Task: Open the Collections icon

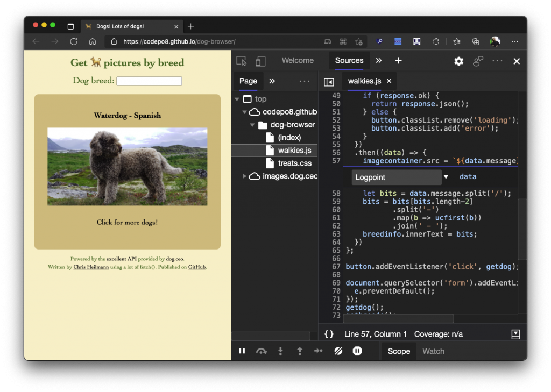Action: coord(475,41)
